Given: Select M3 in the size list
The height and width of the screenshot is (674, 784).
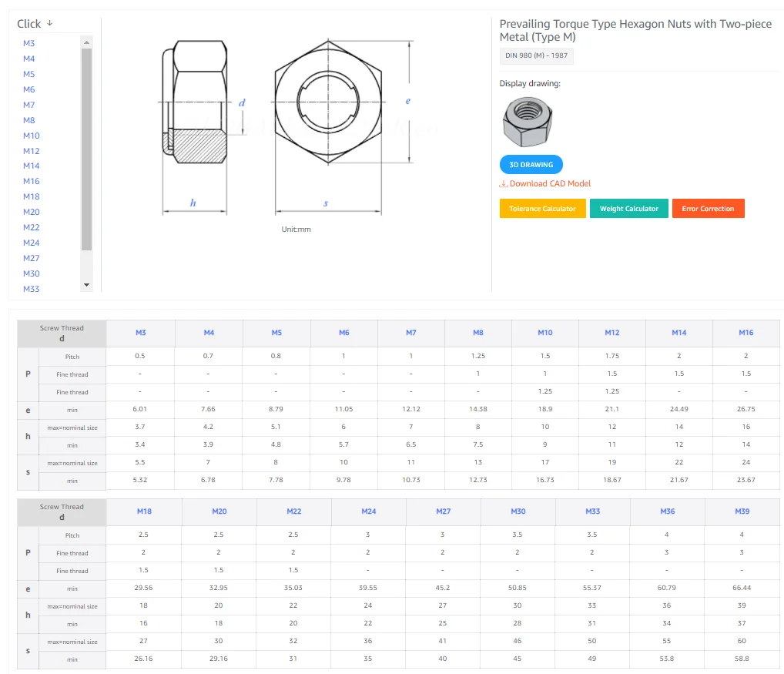Looking at the screenshot, I should point(29,44).
